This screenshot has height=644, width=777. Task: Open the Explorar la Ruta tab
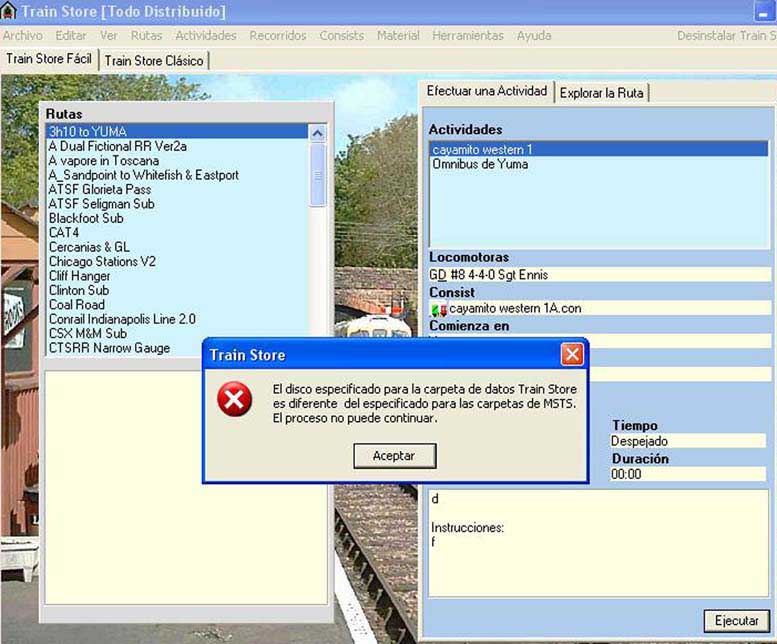[x=603, y=93]
